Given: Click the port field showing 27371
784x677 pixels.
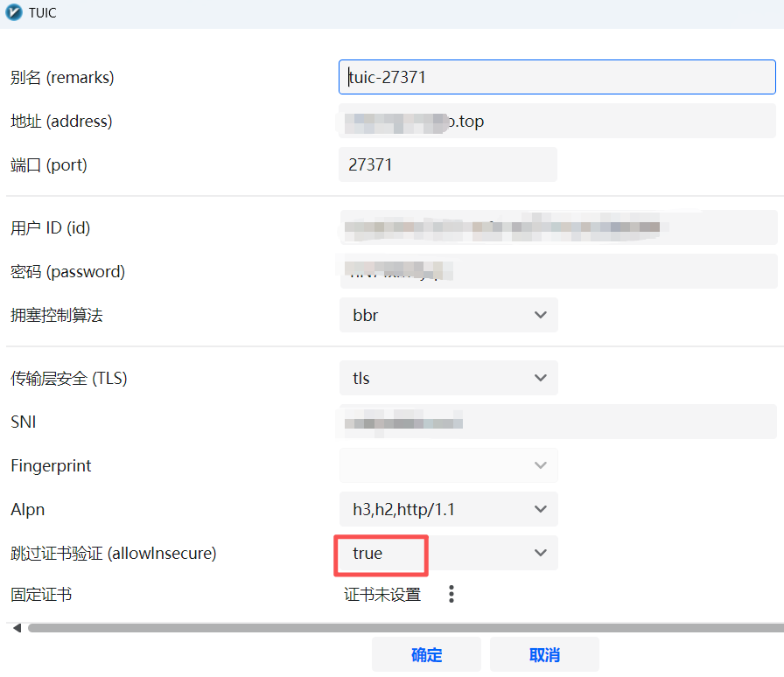Looking at the screenshot, I should coord(447,164).
